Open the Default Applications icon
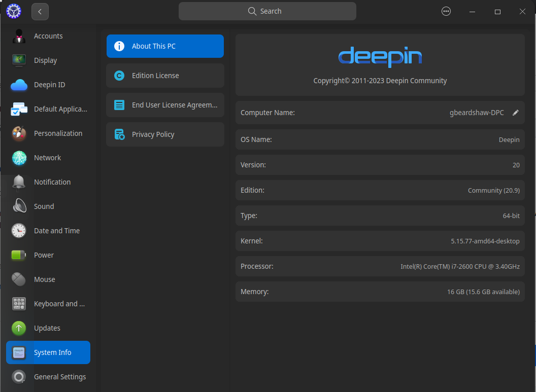Viewport: 536px width, 392px height. [x=19, y=109]
